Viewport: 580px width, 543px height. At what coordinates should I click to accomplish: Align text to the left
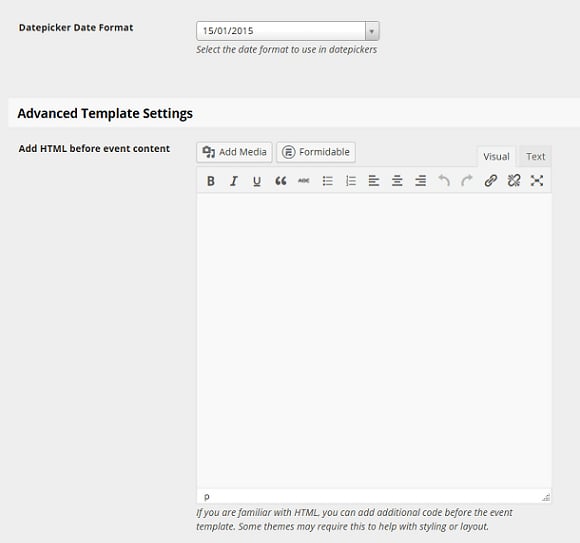point(374,181)
